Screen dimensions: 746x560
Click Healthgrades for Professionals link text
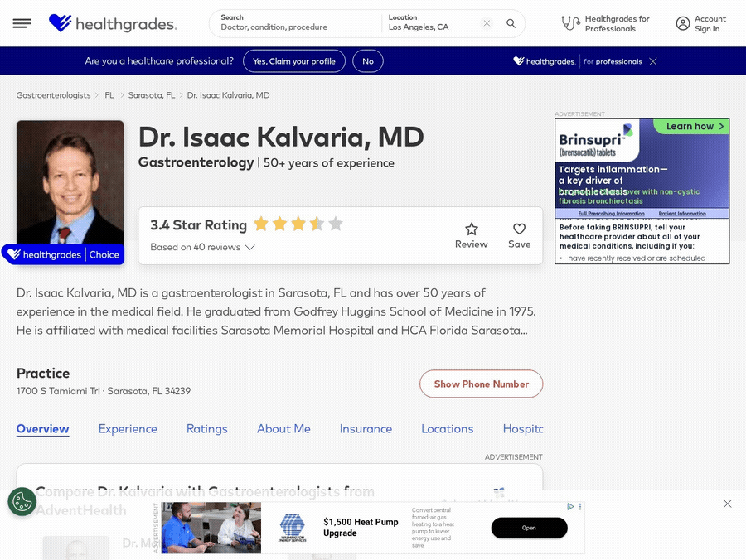point(617,23)
